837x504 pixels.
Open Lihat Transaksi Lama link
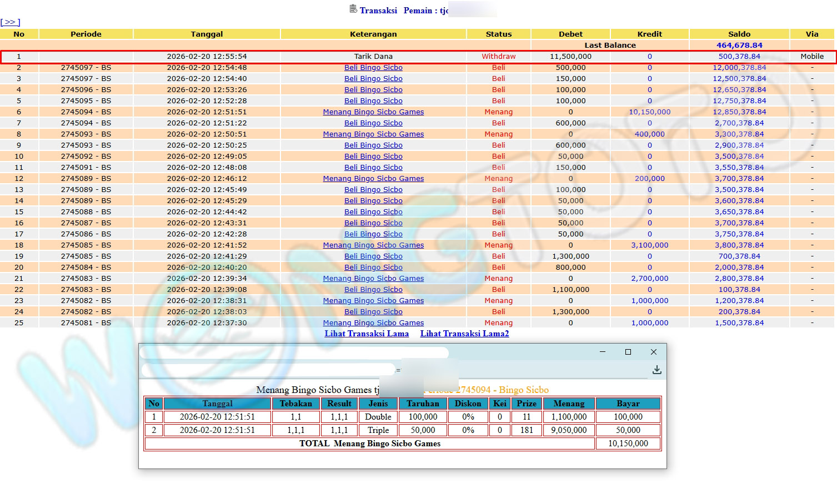[367, 334]
